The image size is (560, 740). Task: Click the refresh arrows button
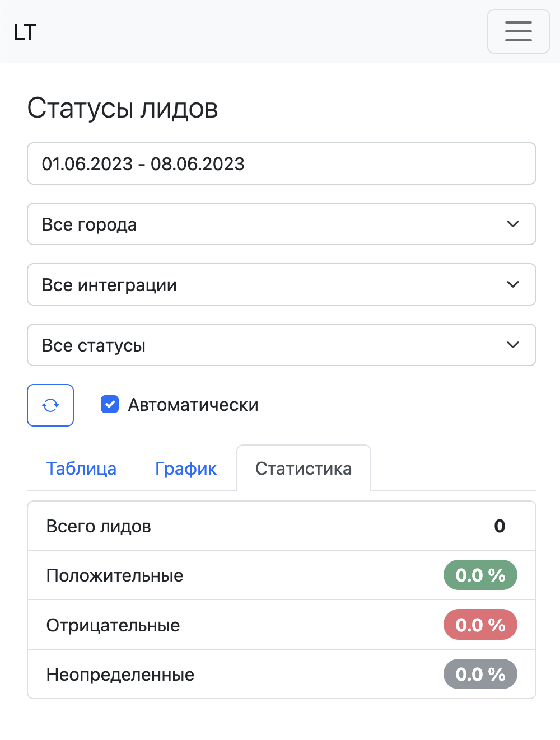pyautogui.click(x=50, y=405)
